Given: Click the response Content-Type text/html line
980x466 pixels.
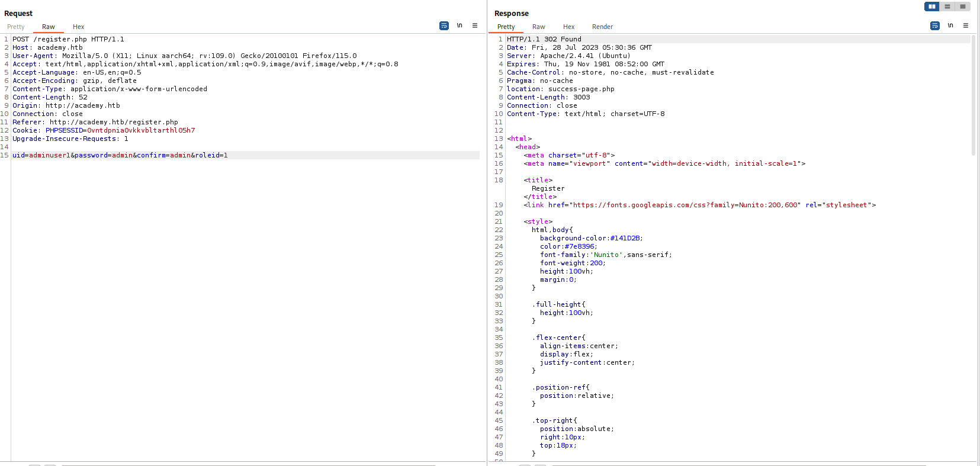Looking at the screenshot, I should coord(586,114).
